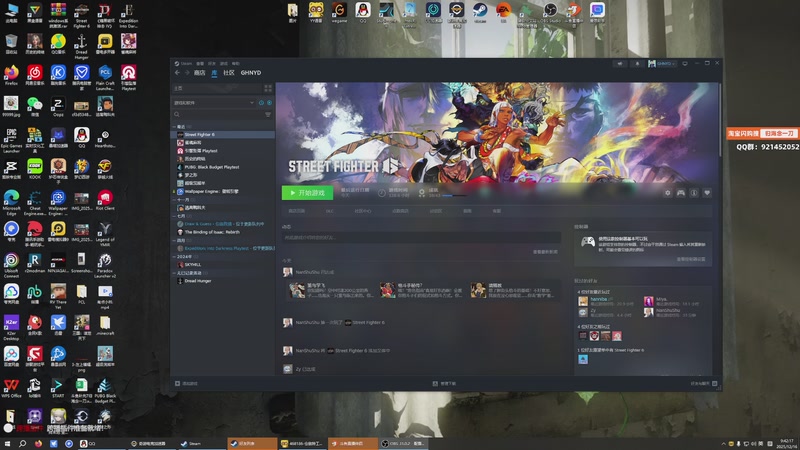Select The Binding of Isaac: Rebirth

click(223, 232)
